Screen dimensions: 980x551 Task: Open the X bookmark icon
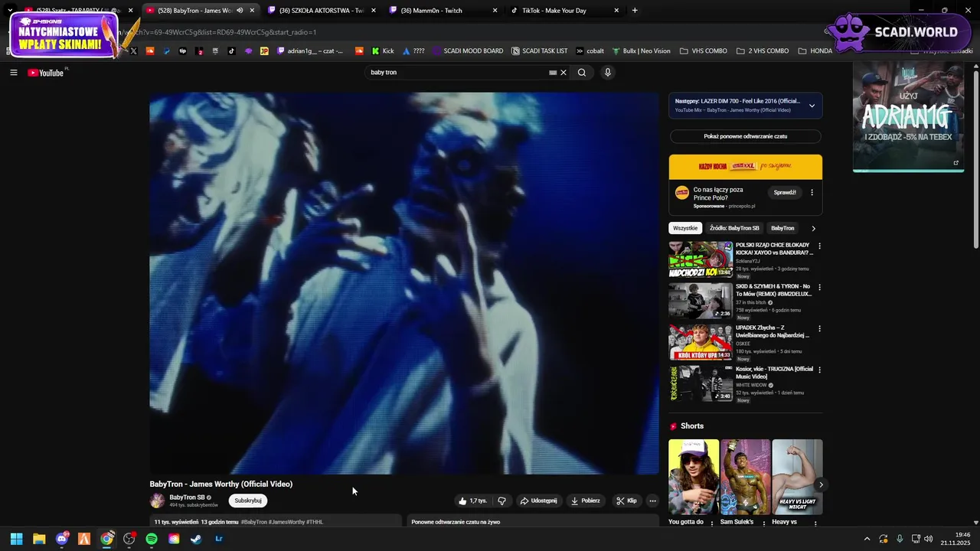point(134,51)
